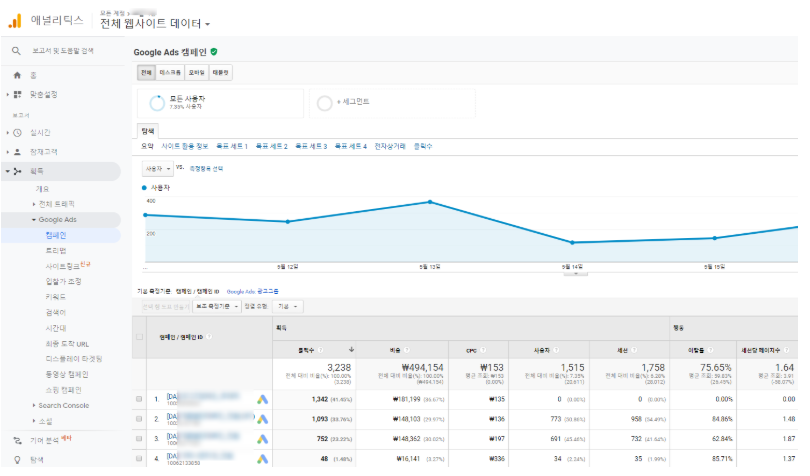Image resolution: width=810 pixels, height=476 pixels.
Task: Tick checkbox for campaign row 2
Action: point(139,419)
